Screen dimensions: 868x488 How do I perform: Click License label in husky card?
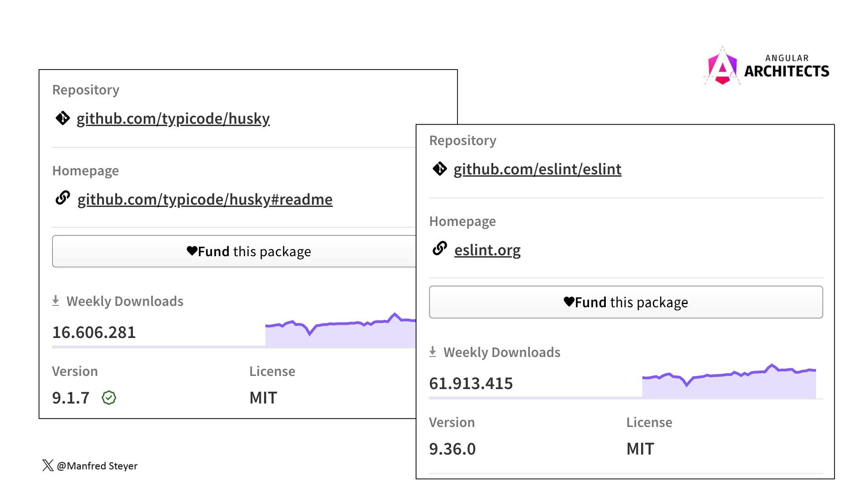[272, 371]
